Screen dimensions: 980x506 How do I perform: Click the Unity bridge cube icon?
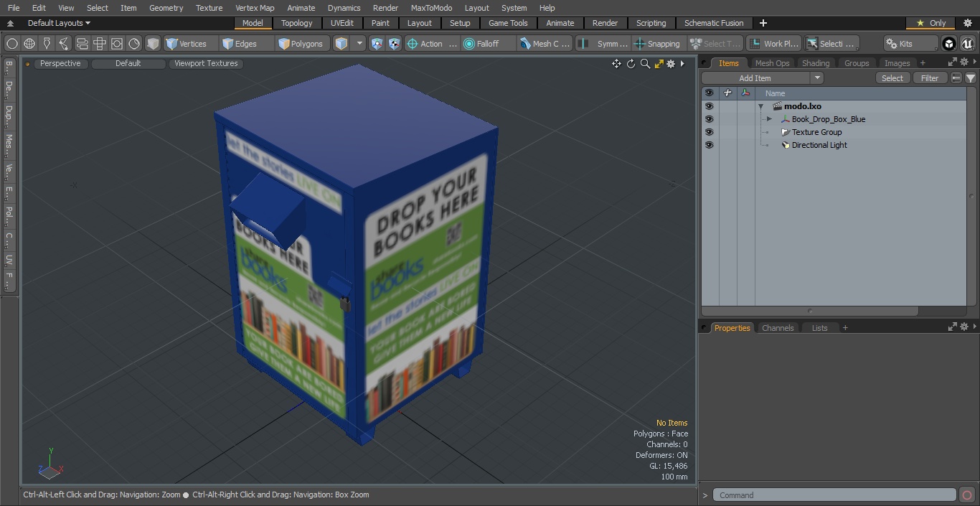pyautogui.click(x=949, y=44)
